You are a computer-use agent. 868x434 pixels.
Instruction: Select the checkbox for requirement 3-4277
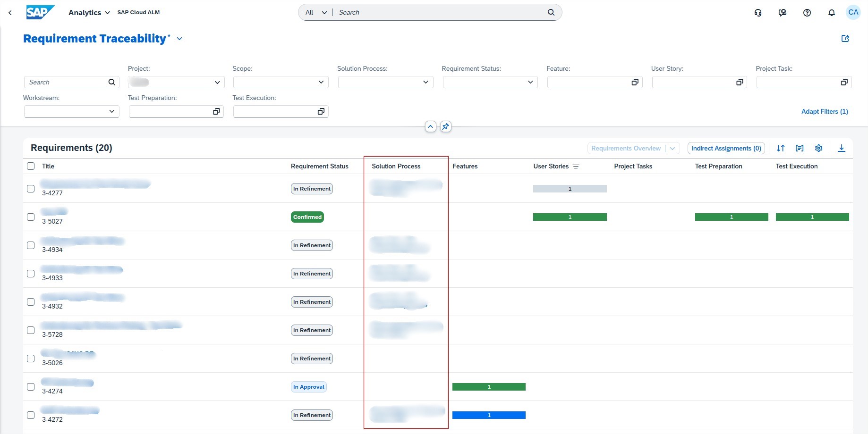pos(31,189)
